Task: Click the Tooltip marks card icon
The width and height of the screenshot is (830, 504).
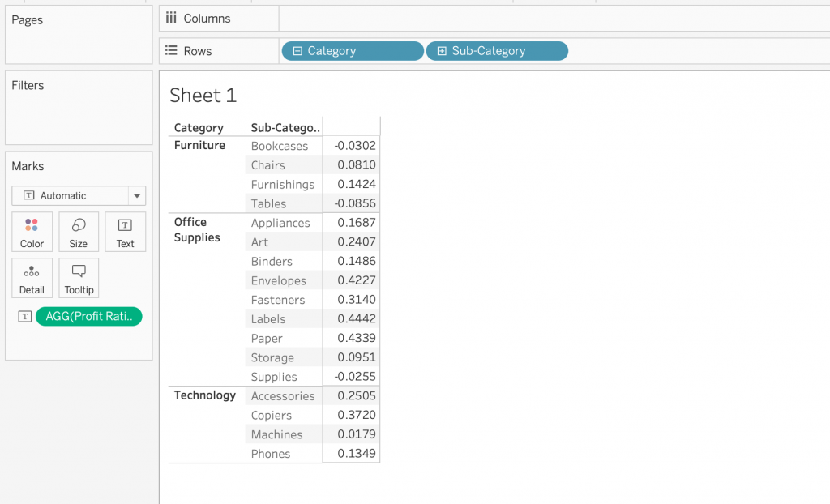Action: [79, 272]
